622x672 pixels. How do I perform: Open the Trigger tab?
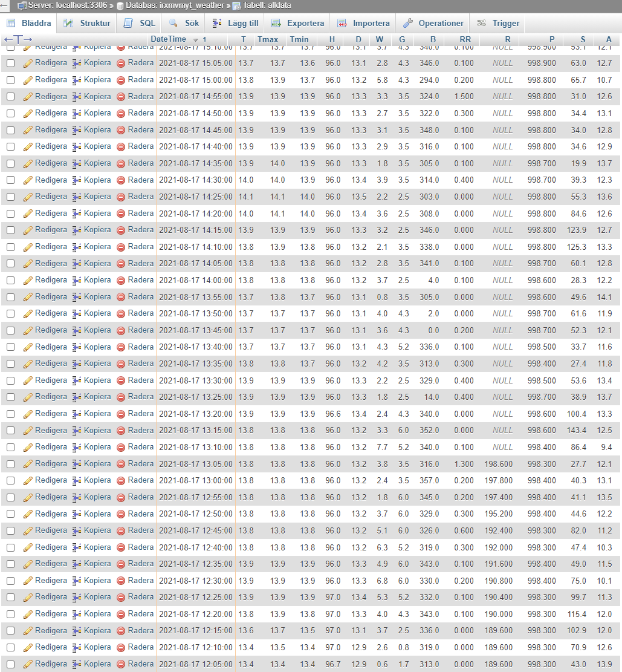[498, 23]
